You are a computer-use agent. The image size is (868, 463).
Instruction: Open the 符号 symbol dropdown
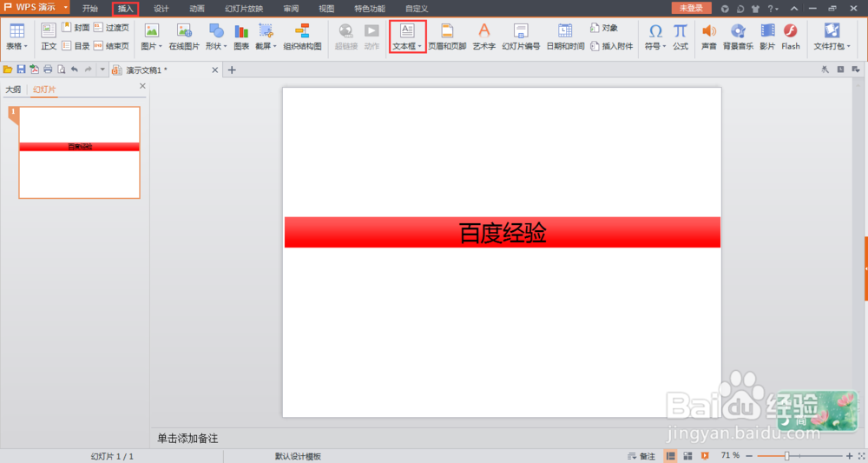coord(655,37)
